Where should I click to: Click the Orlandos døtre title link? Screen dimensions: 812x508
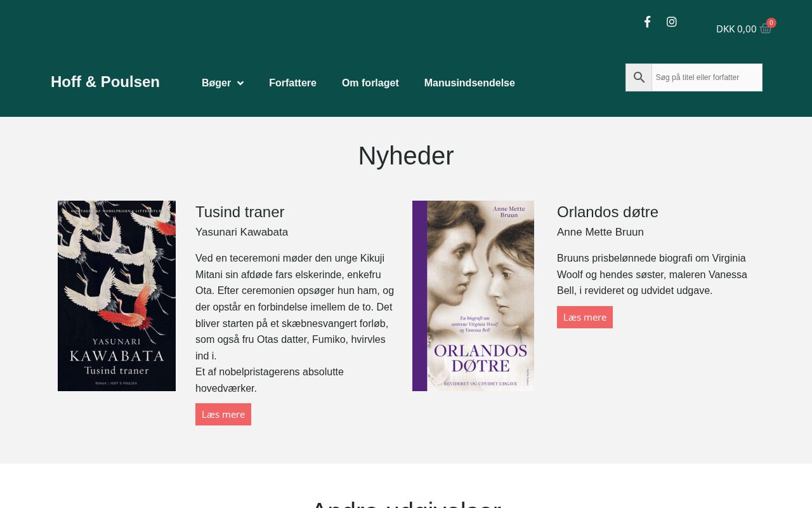608,212
